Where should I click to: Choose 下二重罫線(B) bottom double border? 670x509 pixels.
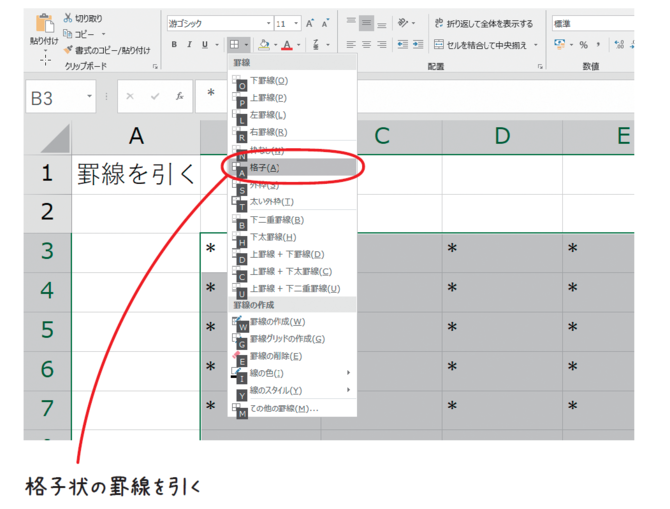click(x=293, y=220)
